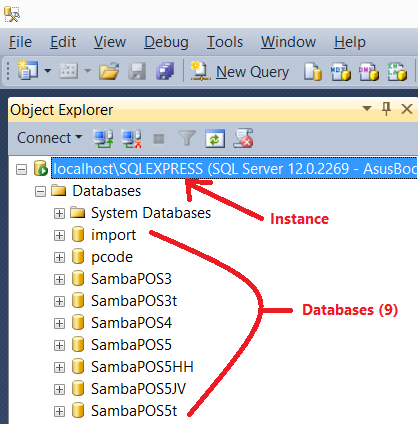Select the System Databases folder
The height and width of the screenshot is (424, 418).
151,213
